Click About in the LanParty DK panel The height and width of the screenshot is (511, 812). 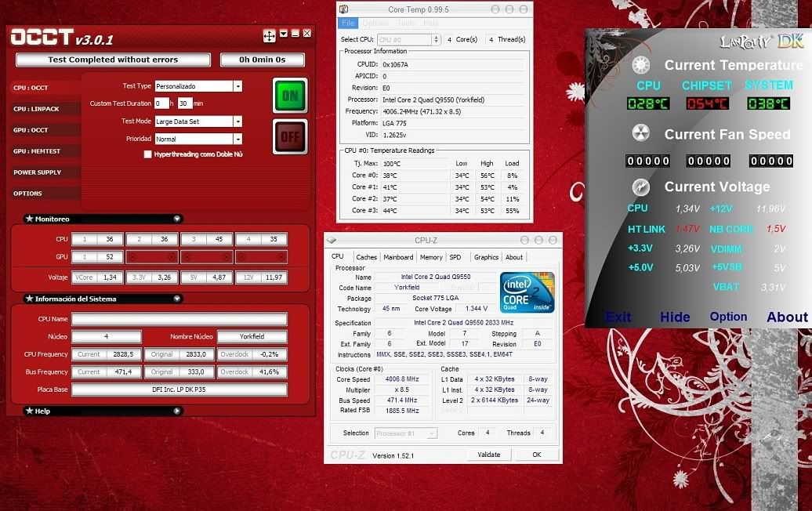coord(787,317)
